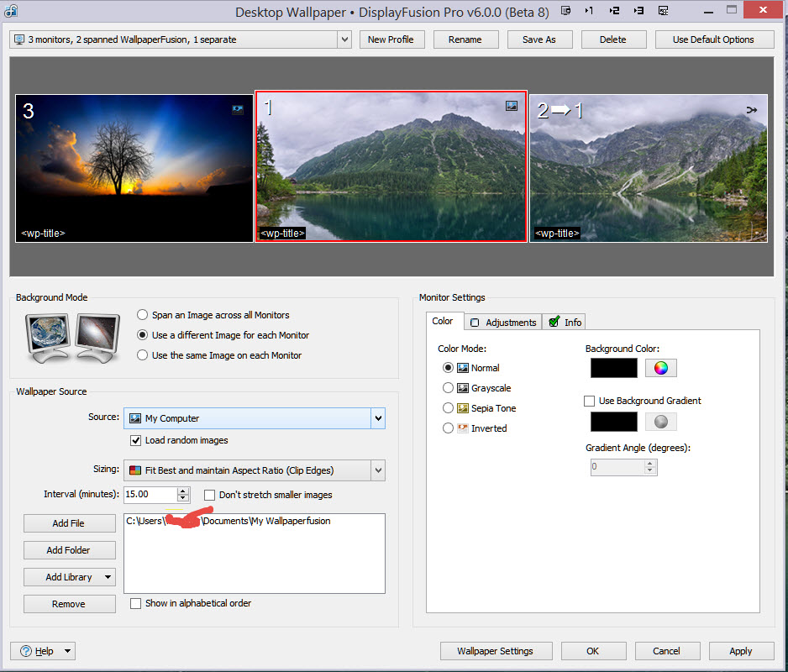Viewport: 788px width, 672px height.
Task: Open the Sizing dropdown list
Action: pyautogui.click(x=378, y=470)
